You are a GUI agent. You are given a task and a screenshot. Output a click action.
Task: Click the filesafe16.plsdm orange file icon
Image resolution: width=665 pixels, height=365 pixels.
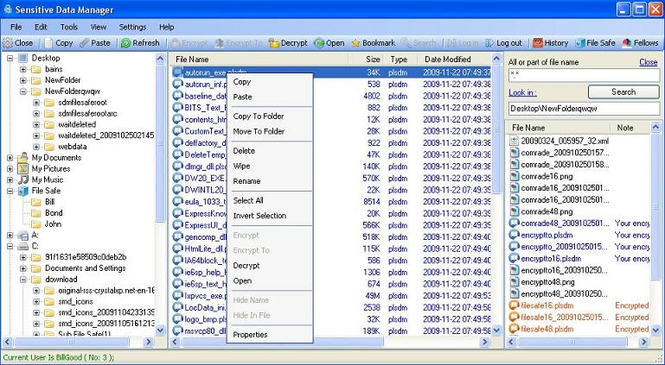click(x=514, y=305)
